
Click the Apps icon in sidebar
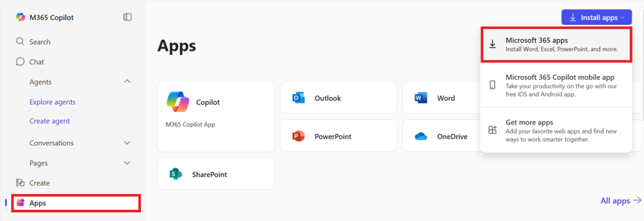point(21,202)
